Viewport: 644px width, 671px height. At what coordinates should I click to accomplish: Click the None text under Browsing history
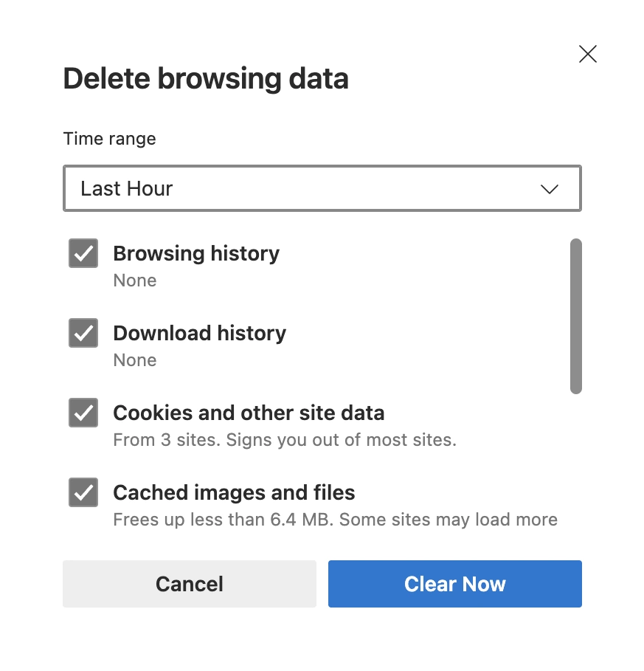[135, 280]
